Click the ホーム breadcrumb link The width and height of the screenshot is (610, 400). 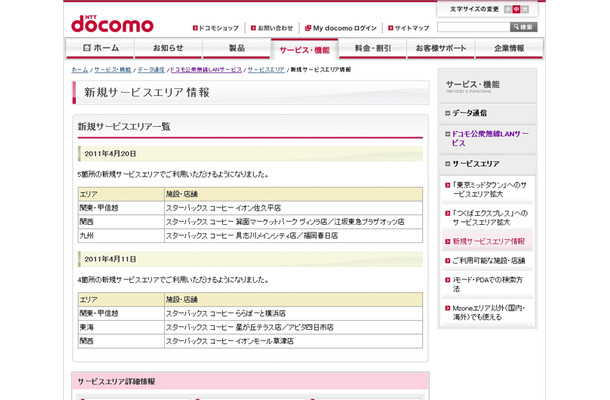[x=80, y=70]
